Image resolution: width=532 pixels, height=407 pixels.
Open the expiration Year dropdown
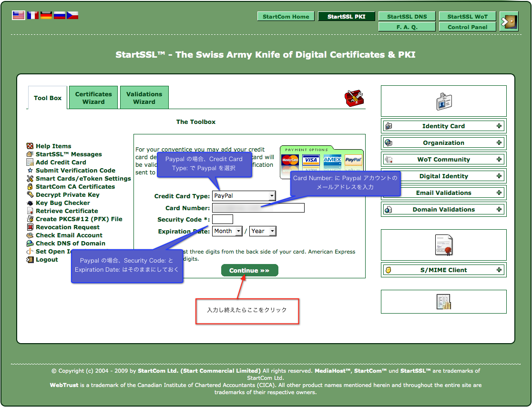[x=263, y=231]
